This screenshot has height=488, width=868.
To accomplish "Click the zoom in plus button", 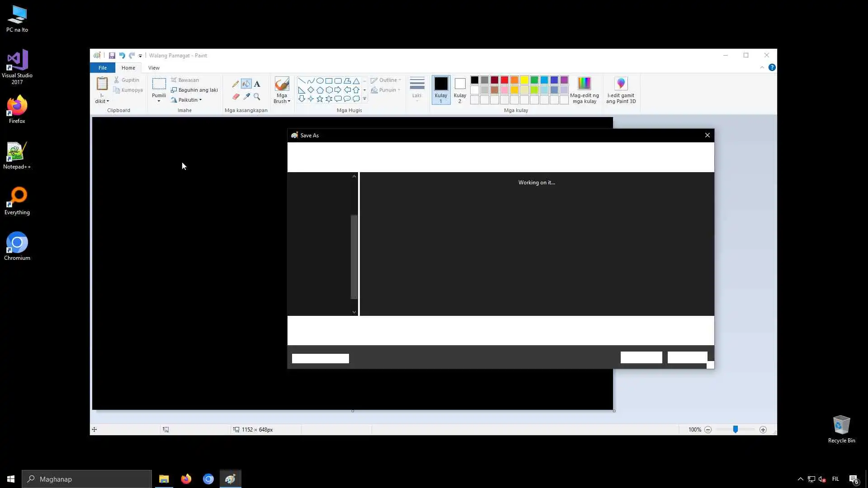I will click(763, 430).
